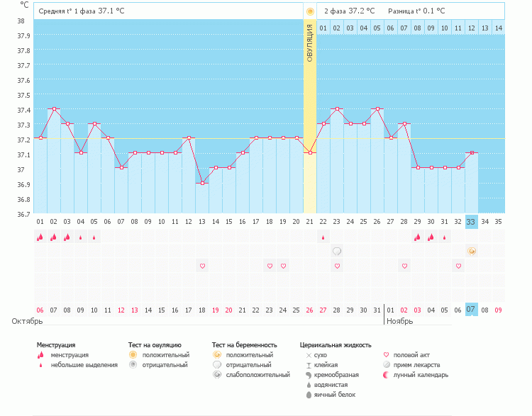Click the menstruation icon on cycle day 30
Viewport: 532px width, 416px height.
(x=431, y=237)
